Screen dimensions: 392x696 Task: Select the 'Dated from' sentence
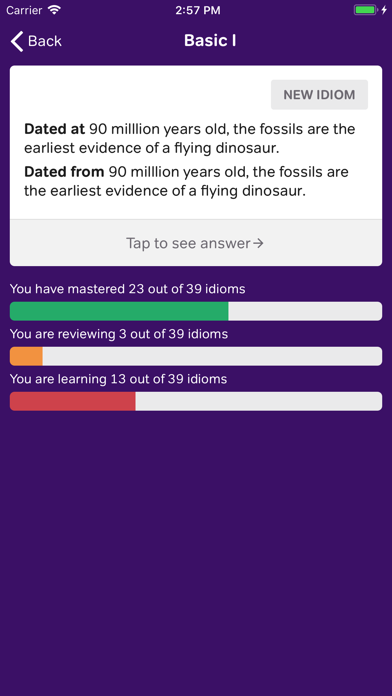[186, 182]
